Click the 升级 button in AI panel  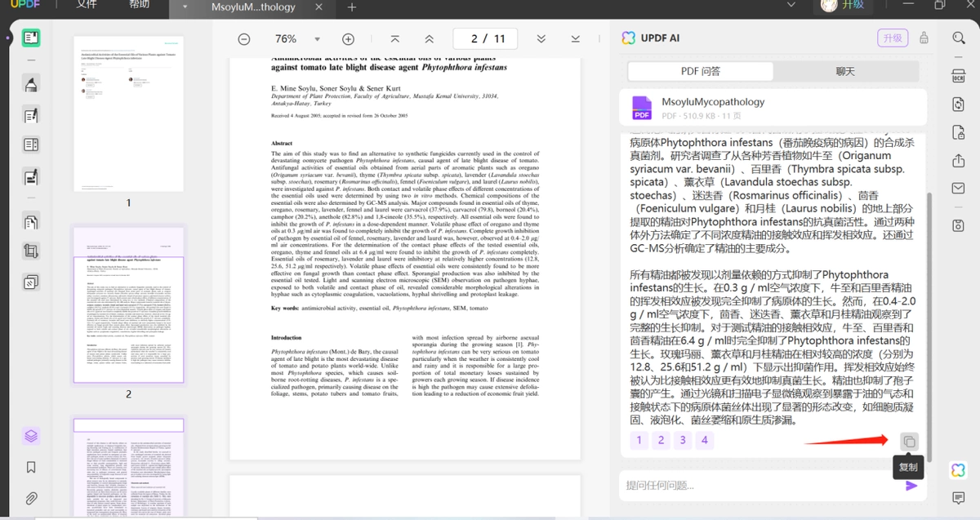click(893, 38)
